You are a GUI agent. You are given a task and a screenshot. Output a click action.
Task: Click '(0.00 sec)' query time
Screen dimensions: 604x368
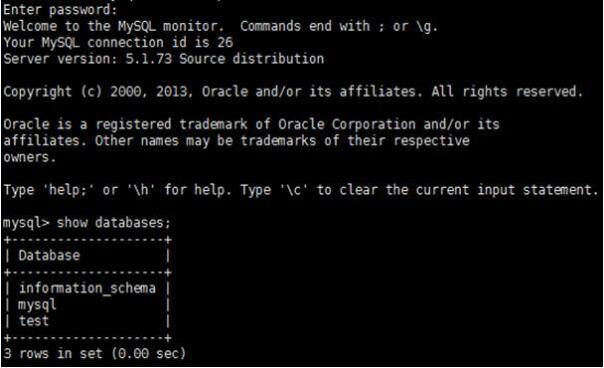tap(149, 353)
